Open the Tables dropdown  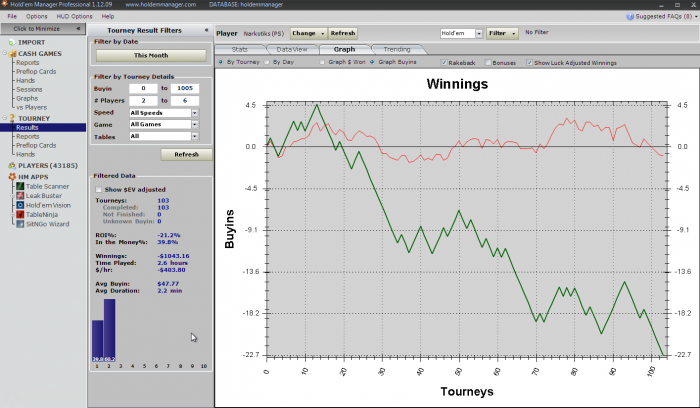[195, 136]
